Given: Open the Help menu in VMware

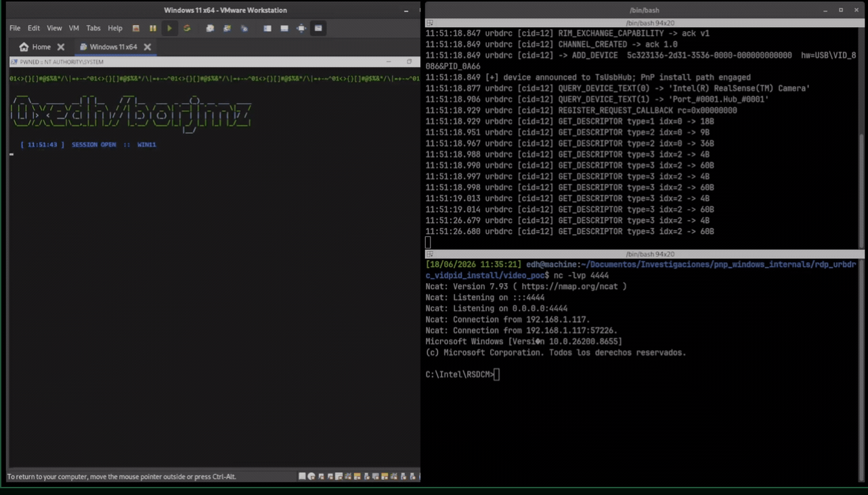Looking at the screenshot, I should (115, 28).
